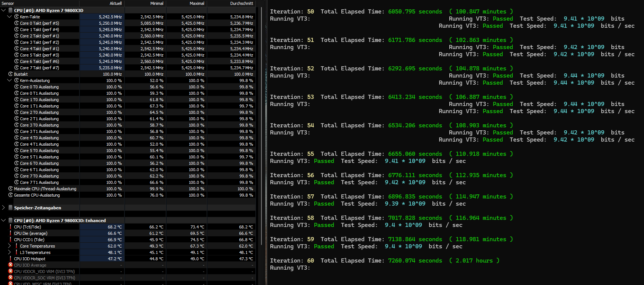
Task: Click the 76.0 % Gesamte CPU-Auslastung minimum
Action: [156, 195]
